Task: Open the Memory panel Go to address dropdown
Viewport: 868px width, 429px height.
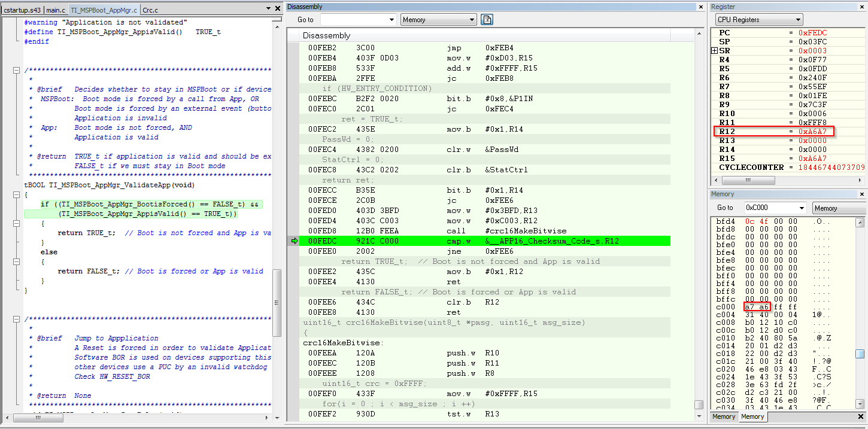Action: [x=802, y=208]
